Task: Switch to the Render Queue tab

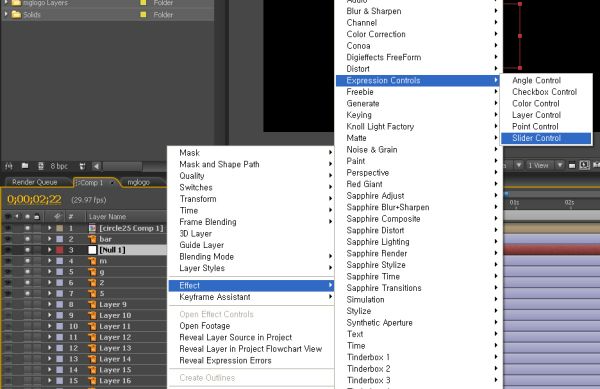Action: click(34, 182)
